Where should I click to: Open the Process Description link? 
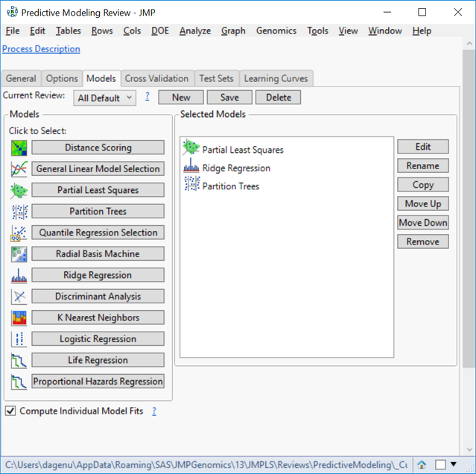[41, 49]
